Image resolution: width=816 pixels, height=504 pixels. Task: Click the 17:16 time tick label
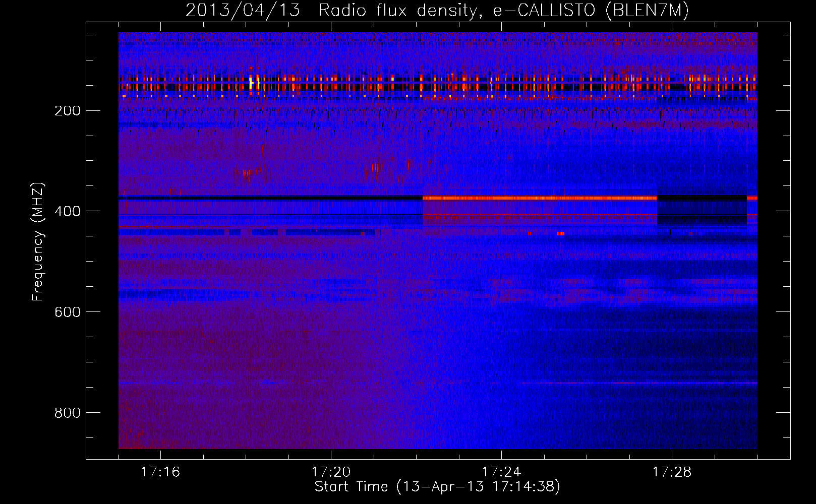(x=160, y=472)
